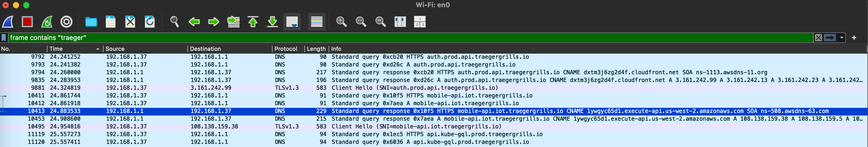This screenshot has width=868, height=147.
Task: Add a filter button with plus
Action: 854,38
